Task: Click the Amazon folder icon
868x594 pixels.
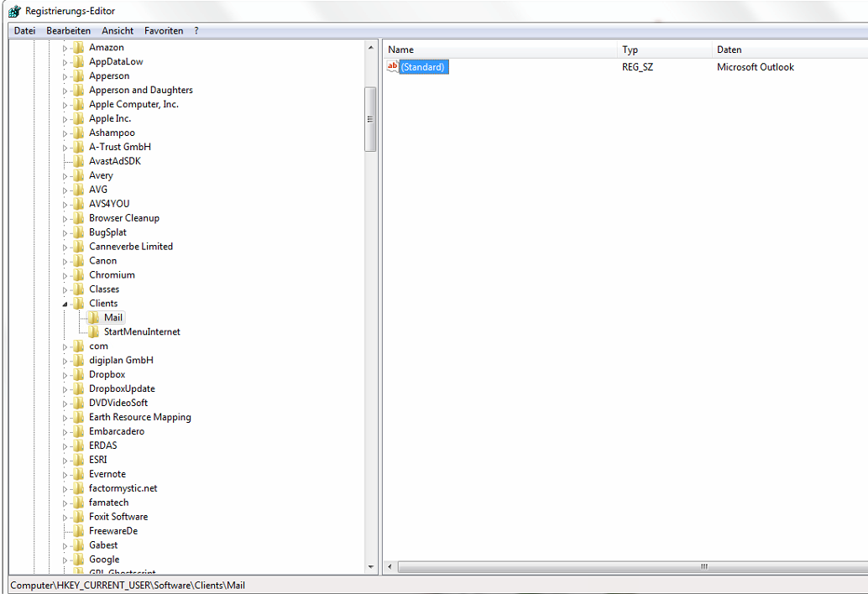Action: 79,48
